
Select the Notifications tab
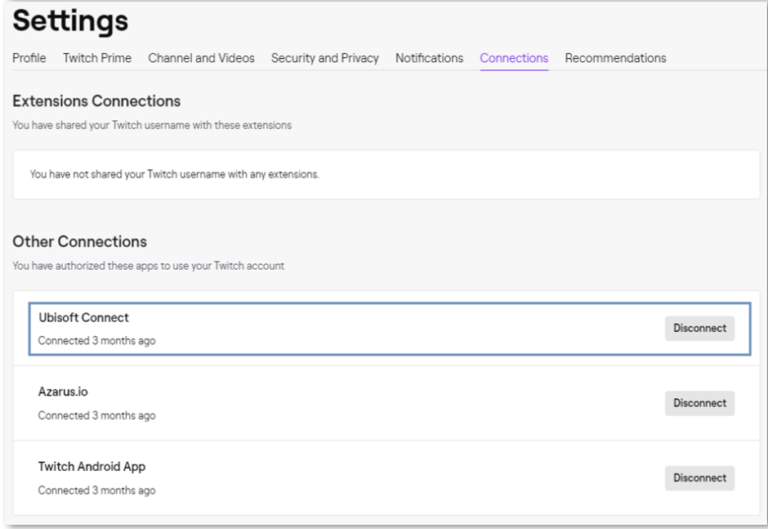tap(429, 58)
